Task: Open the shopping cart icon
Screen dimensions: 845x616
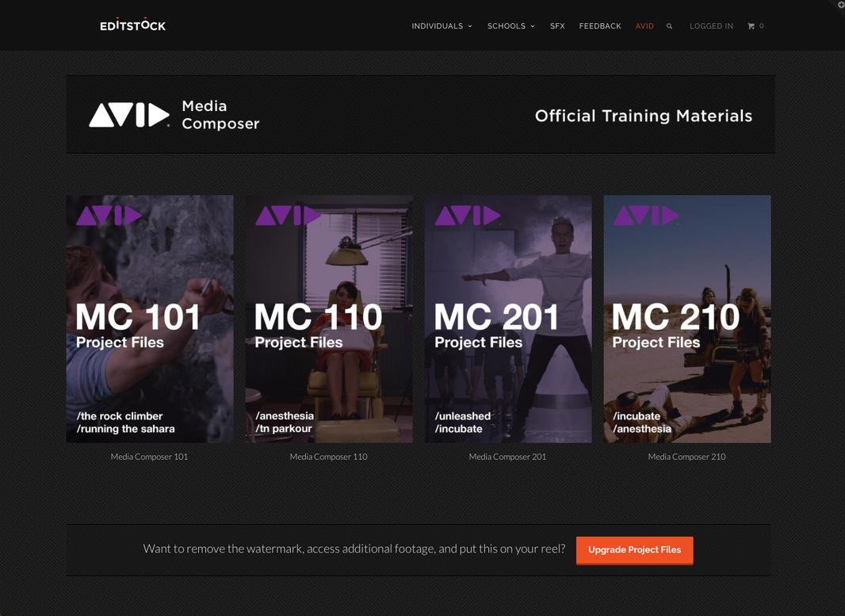Action: point(751,26)
